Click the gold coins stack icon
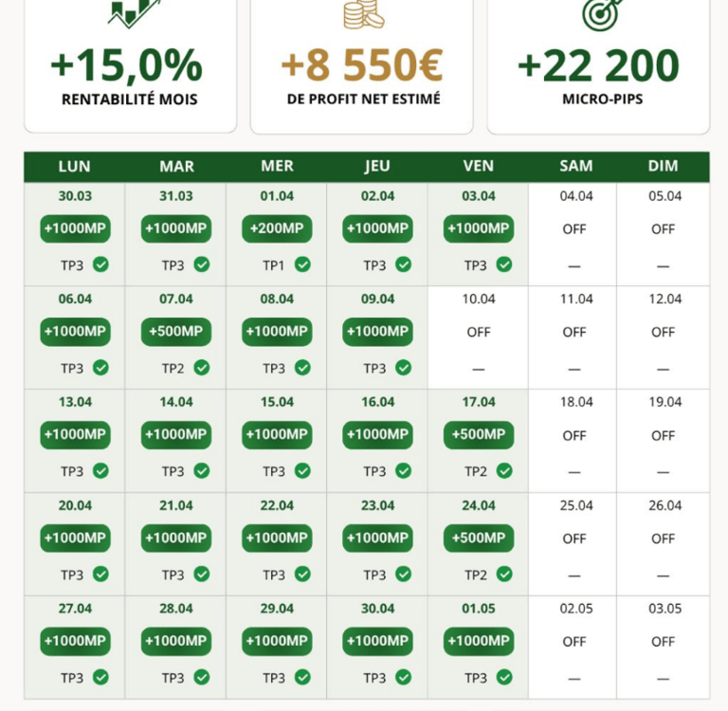 click(x=364, y=14)
